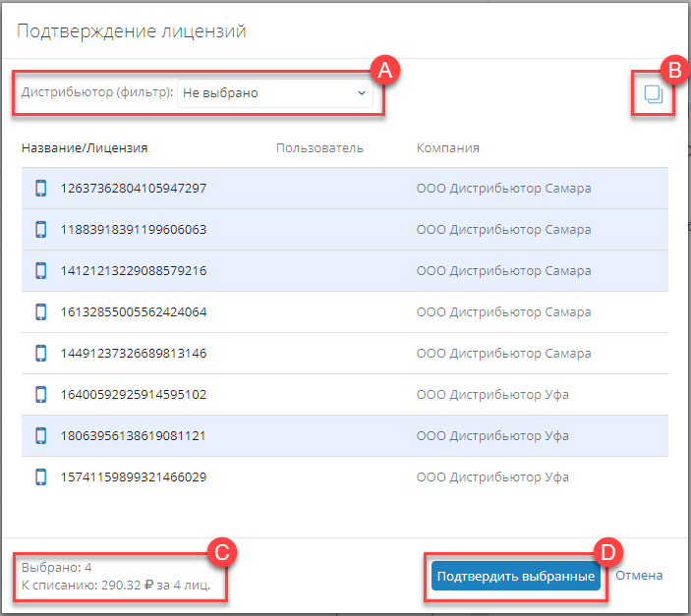Click phone icon for license 15741159899321466029
The width and height of the screenshot is (691, 616).
(x=41, y=477)
